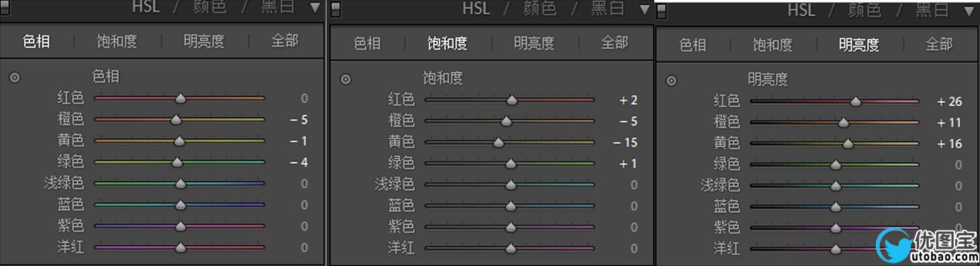Viewport: 980px width, 266px height.
Task: Select targeted adjustment tool in 明亮度 panel
Action: click(671, 81)
